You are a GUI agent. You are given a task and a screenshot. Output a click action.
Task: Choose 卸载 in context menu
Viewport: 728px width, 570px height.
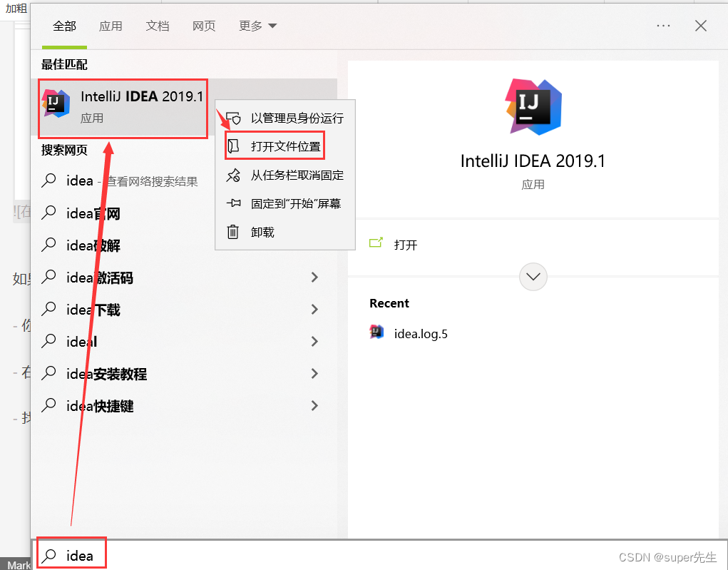tap(285, 232)
